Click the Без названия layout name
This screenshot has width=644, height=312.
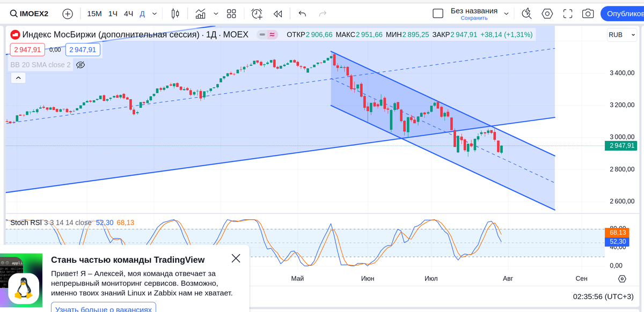click(474, 11)
